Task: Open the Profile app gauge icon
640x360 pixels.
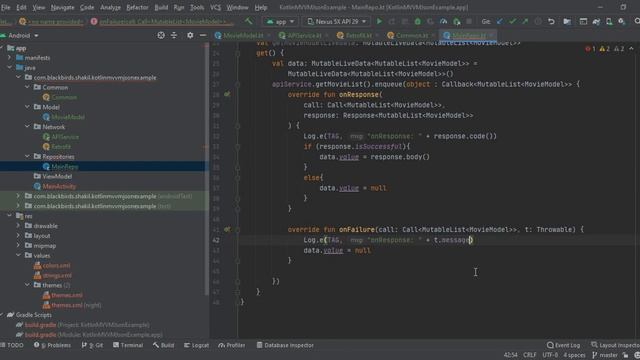Action: [444, 21]
